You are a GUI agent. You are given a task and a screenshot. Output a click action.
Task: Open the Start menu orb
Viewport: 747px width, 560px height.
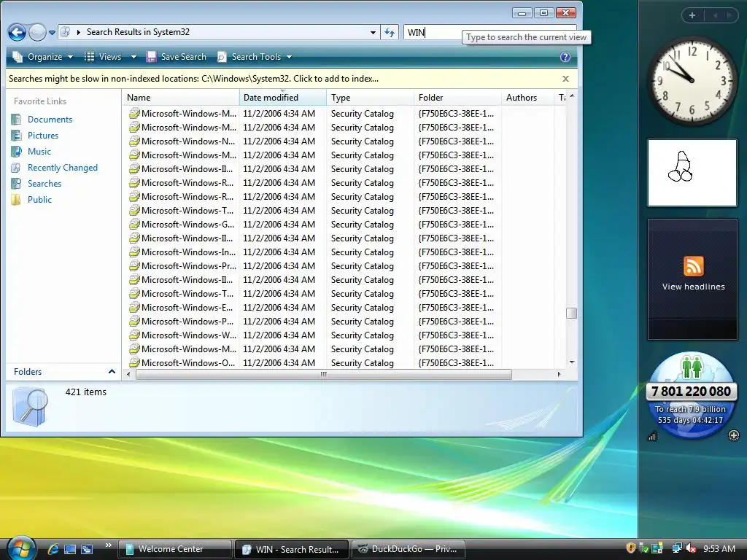click(x=21, y=548)
